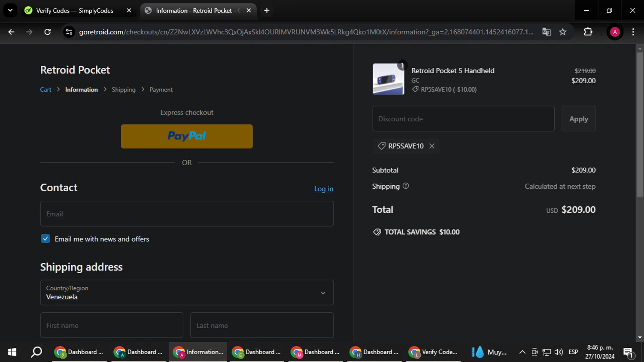Click the scrollbar down arrow

pos(640,338)
